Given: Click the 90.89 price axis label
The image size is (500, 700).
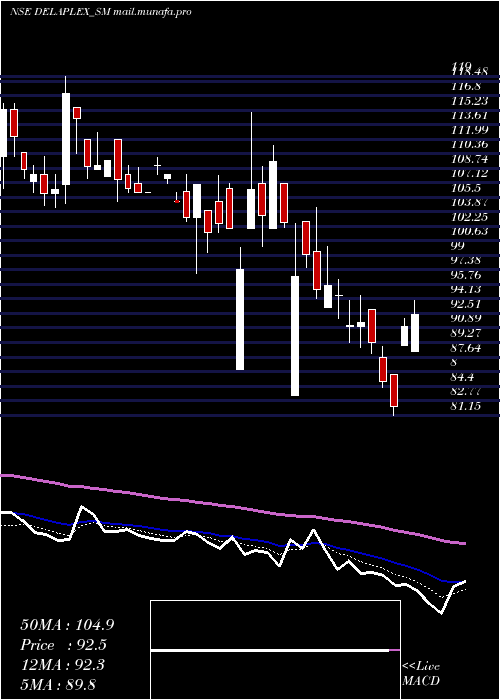Looking at the screenshot, I should [467, 318].
